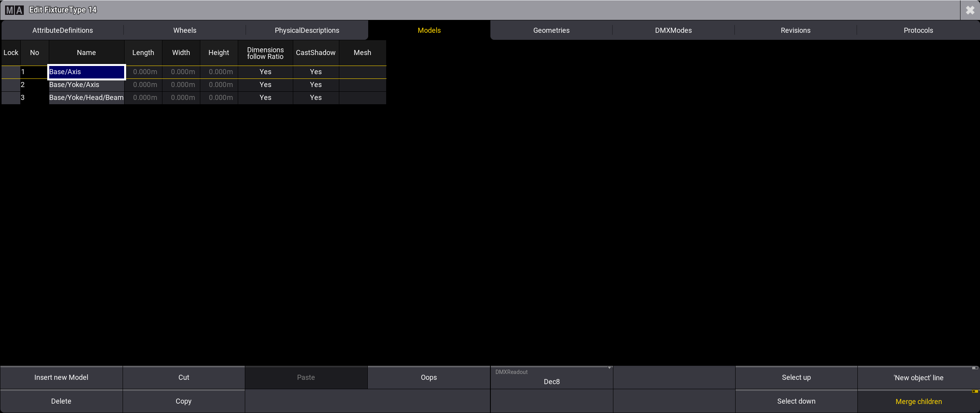The width and height of the screenshot is (980, 413).
Task: Click the Name column header
Action: coord(86,53)
